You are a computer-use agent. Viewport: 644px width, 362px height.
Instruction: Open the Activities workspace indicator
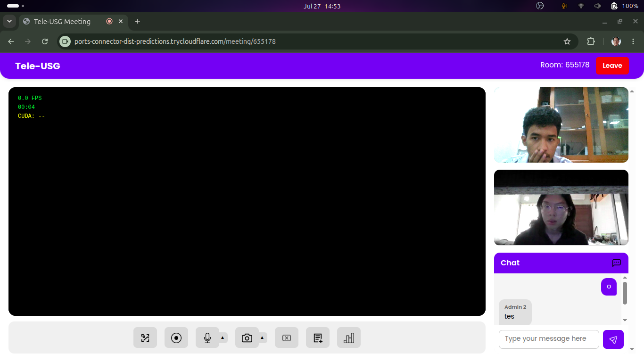pyautogui.click(x=16, y=6)
